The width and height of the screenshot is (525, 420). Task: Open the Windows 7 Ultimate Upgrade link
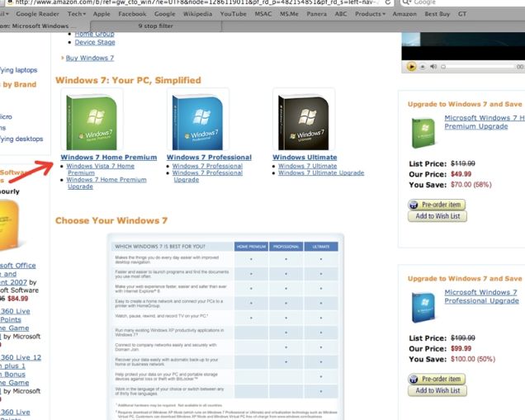point(322,173)
